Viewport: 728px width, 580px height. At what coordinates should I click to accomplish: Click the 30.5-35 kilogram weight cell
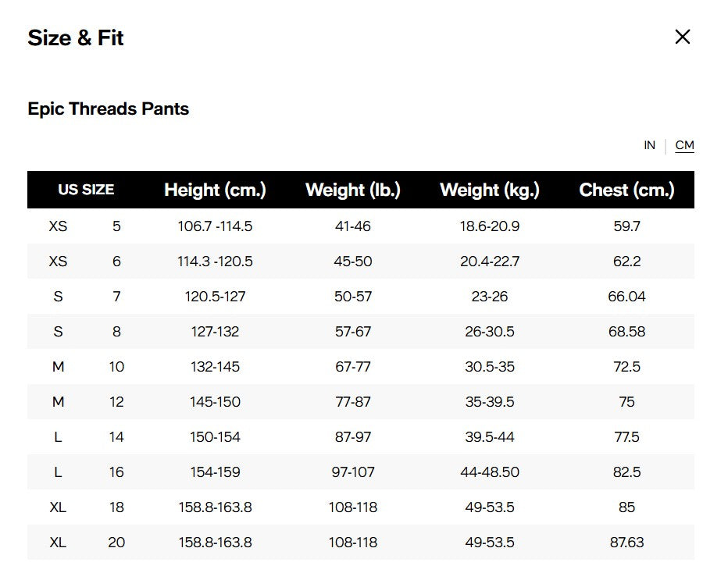point(490,367)
